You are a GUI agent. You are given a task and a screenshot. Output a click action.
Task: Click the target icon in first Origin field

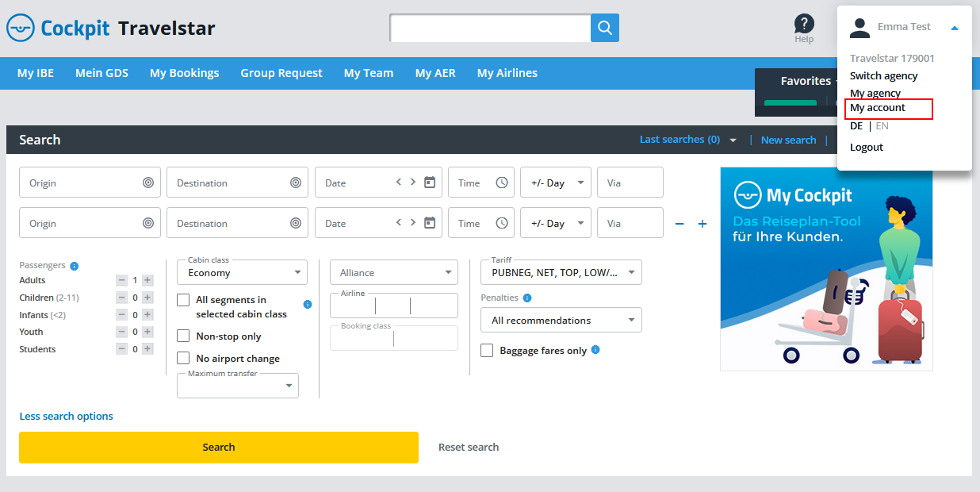148,183
